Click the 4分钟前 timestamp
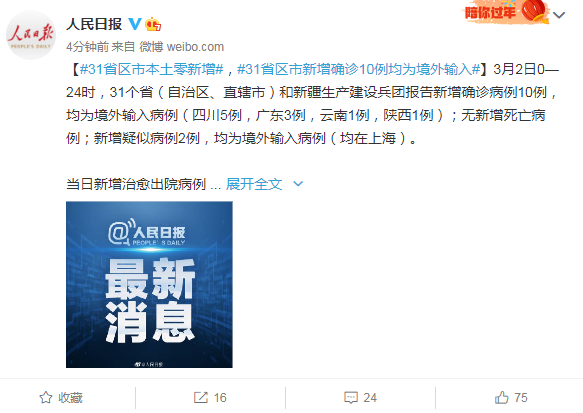Viewport: 583px width, 413px height. pos(87,47)
